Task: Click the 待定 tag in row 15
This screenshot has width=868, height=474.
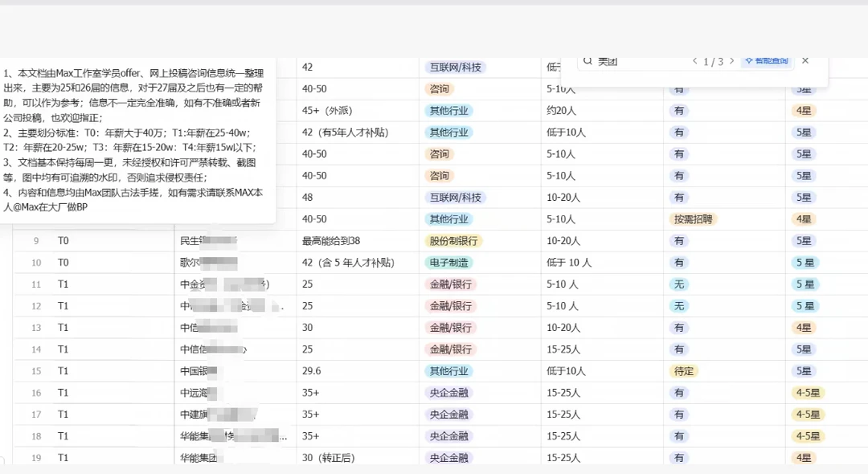Action: (x=684, y=371)
